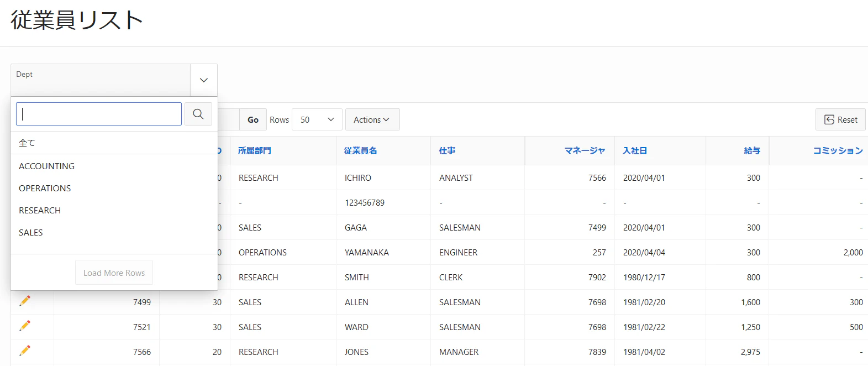Click the コミッション column header
This screenshot has height=366, width=868.
point(838,150)
